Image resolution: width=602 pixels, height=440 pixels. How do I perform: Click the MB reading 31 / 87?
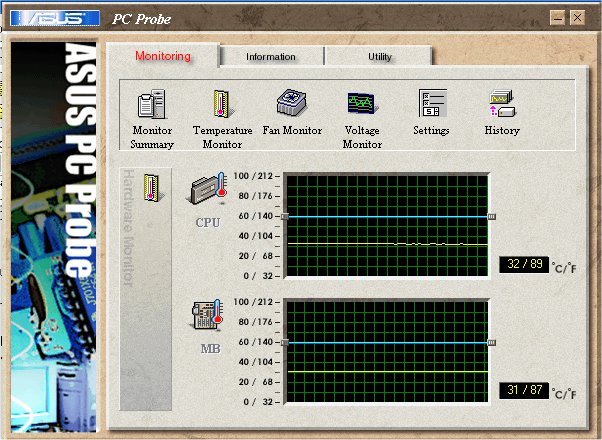524,390
